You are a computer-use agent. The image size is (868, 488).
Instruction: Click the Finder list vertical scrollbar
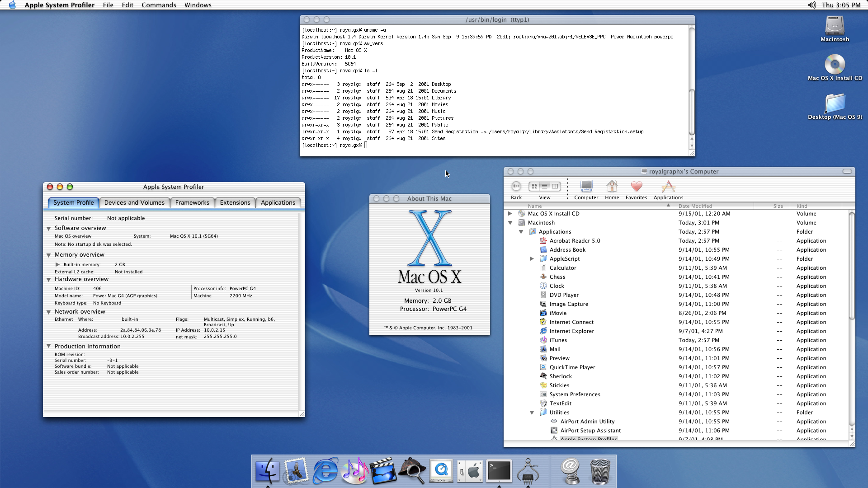point(852,266)
